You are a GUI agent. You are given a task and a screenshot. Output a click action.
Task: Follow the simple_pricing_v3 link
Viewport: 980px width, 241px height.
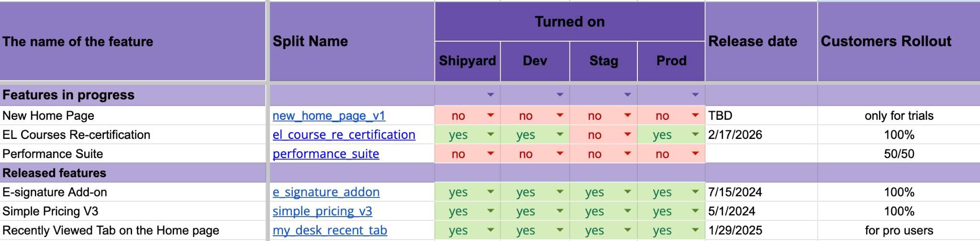pos(322,212)
